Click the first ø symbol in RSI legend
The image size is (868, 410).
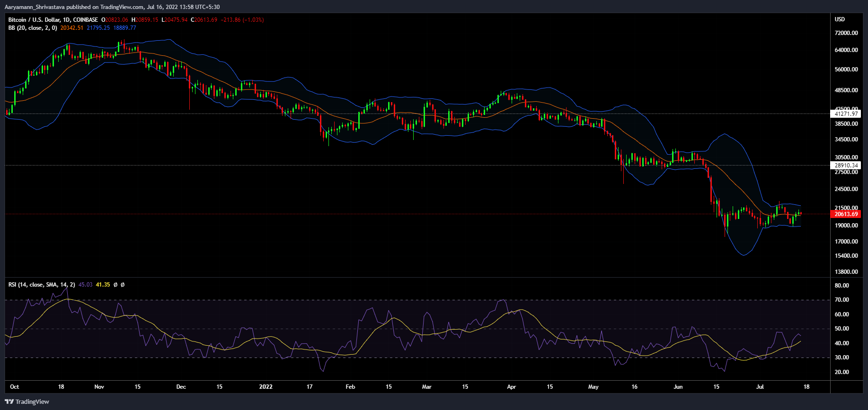tap(115, 285)
